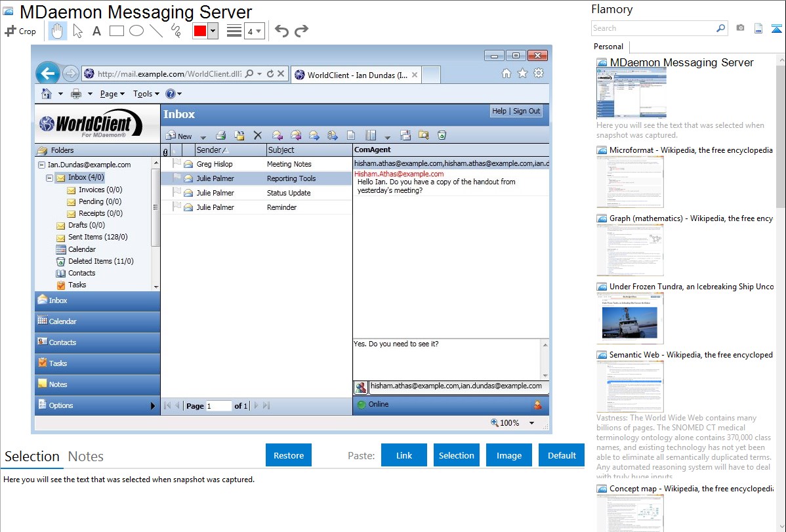Toggle flag on Greg Hislop message
The image size is (786, 532).
coord(176,163)
